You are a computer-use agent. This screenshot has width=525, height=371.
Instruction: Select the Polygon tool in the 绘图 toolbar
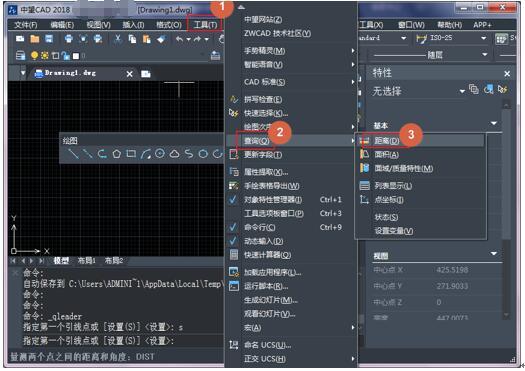(x=117, y=154)
